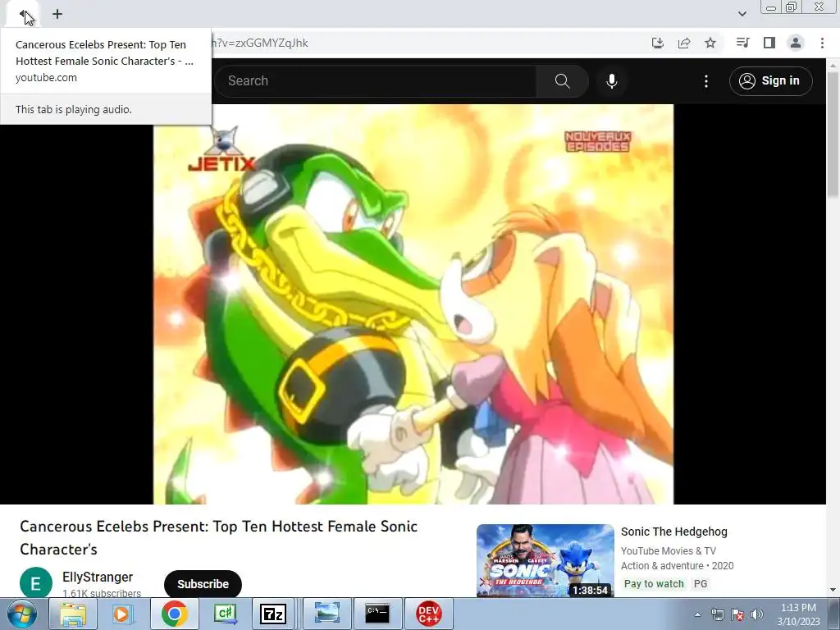Bookmark this page with the star
Screen dimensions: 840x630
pos(710,43)
